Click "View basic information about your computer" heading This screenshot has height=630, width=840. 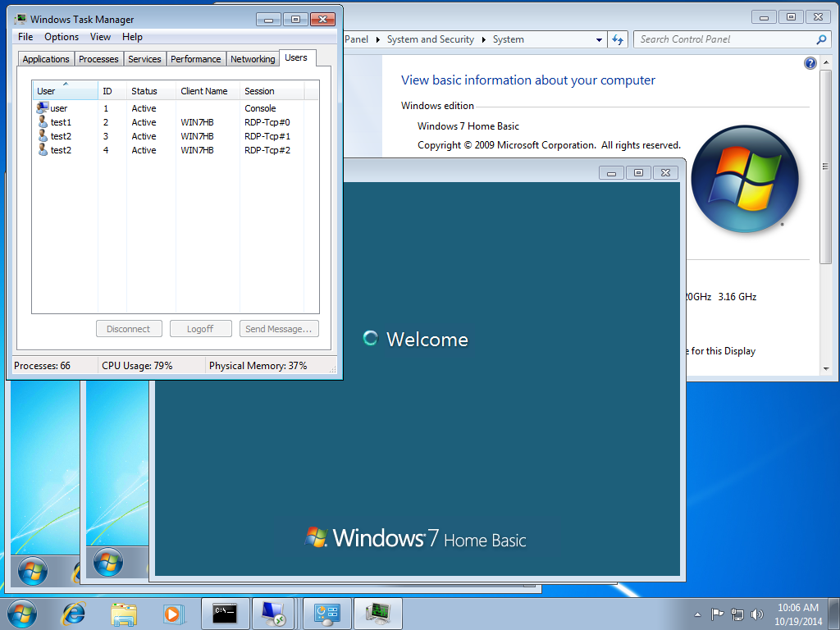528,80
